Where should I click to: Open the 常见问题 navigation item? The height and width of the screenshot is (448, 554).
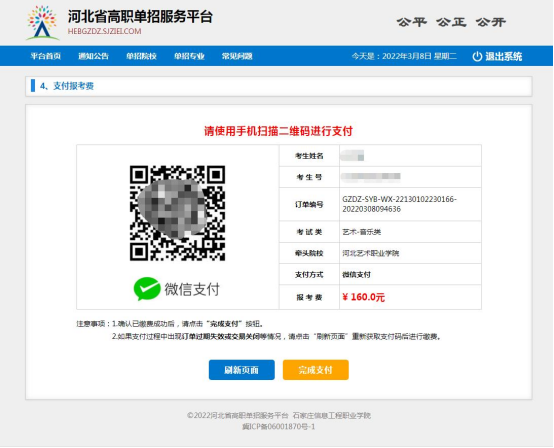tap(237, 56)
